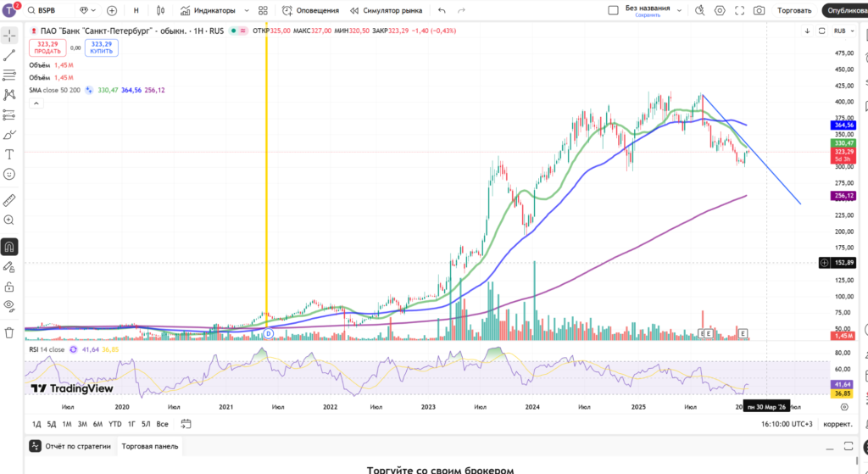
Task: Change the candlestick chart type
Action: [160, 10]
